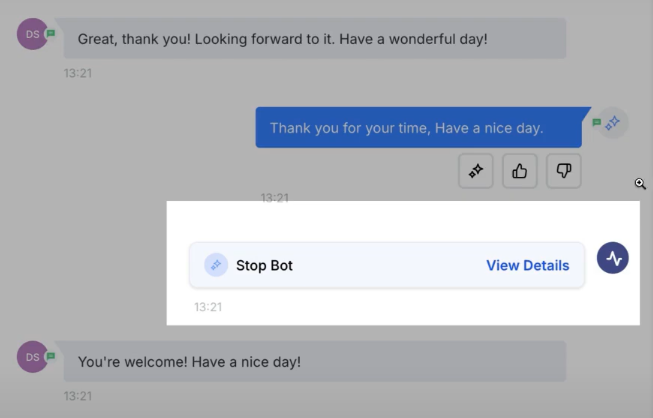The image size is (653, 418).
Task: Click timestamp under 'Great, thank you!' message
Action: [x=78, y=73]
